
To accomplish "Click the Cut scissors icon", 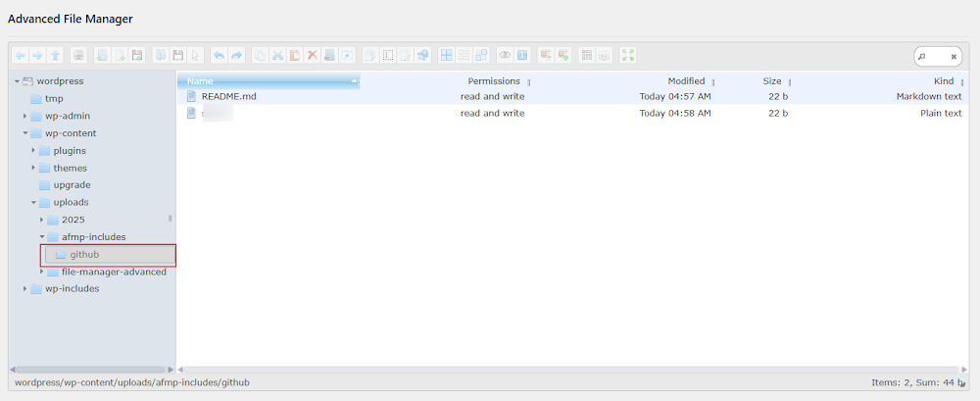I will coord(277,56).
